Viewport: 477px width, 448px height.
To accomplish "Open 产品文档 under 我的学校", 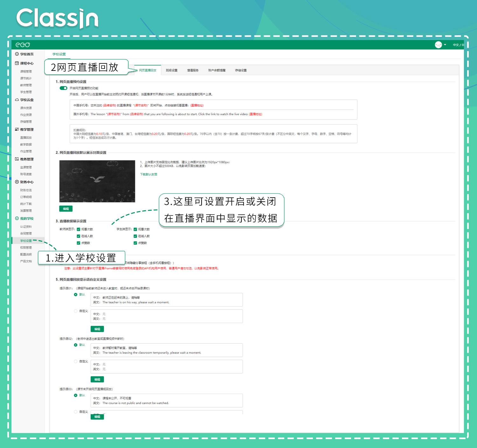I will 26,261.
